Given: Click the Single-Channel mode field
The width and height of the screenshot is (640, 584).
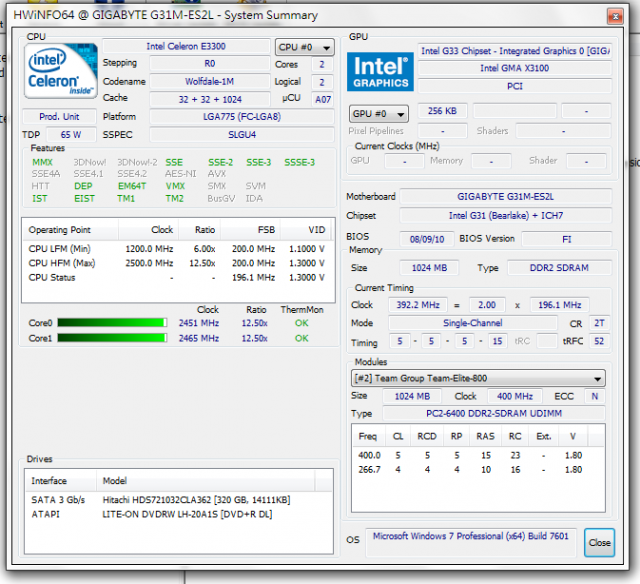Looking at the screenshot, I should tap(473, 323).
